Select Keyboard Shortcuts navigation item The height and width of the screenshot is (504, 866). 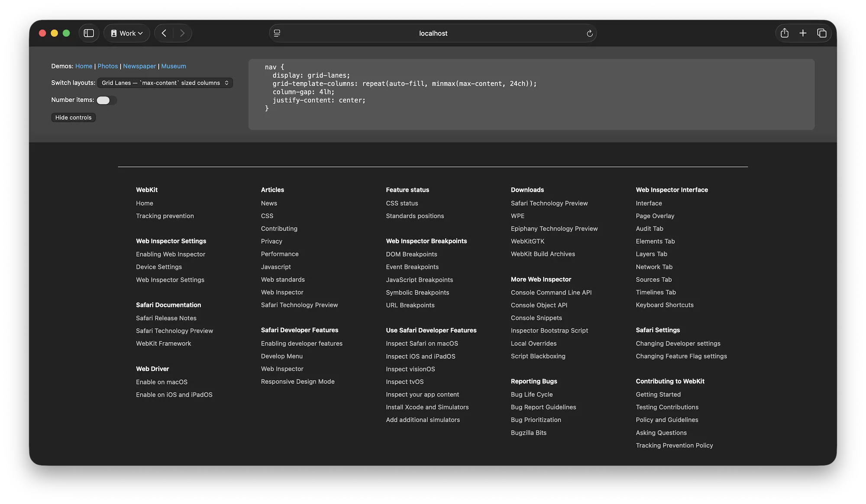pos(664,305)
